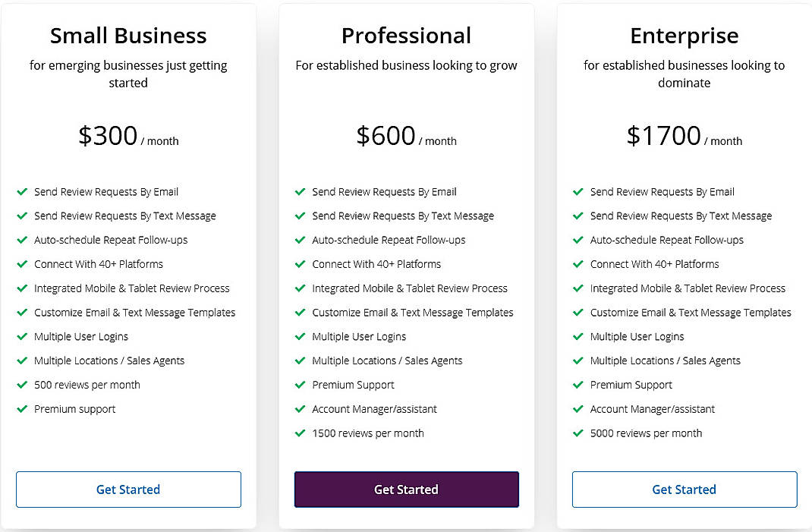Viewport: 812px width, 532px height.
Task: Select the Professional plan title
Action: pyautogui.click(x=406, y=36)
